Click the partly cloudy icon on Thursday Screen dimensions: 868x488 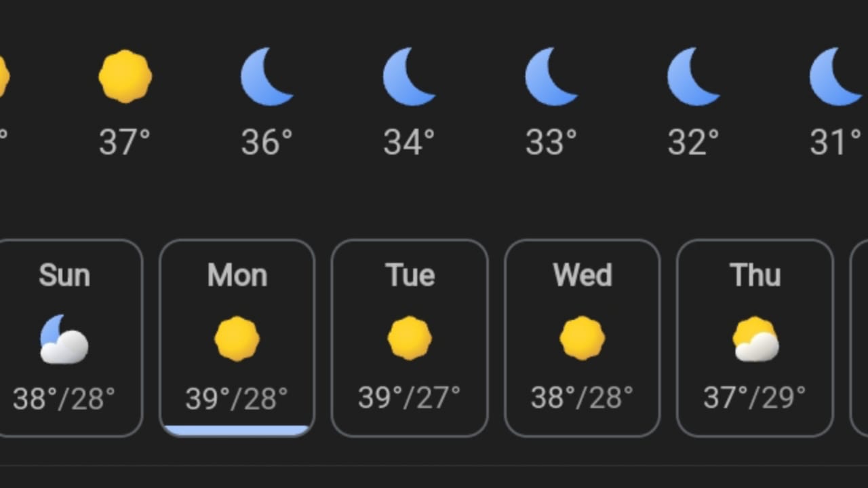click(x=755, y=339)
